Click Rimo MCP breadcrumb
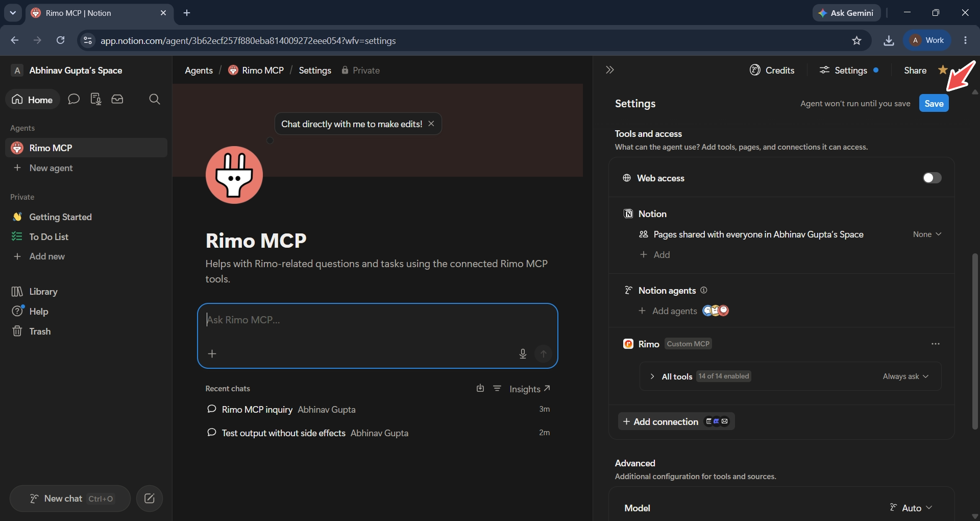980x521 pixels. point(256,70)
